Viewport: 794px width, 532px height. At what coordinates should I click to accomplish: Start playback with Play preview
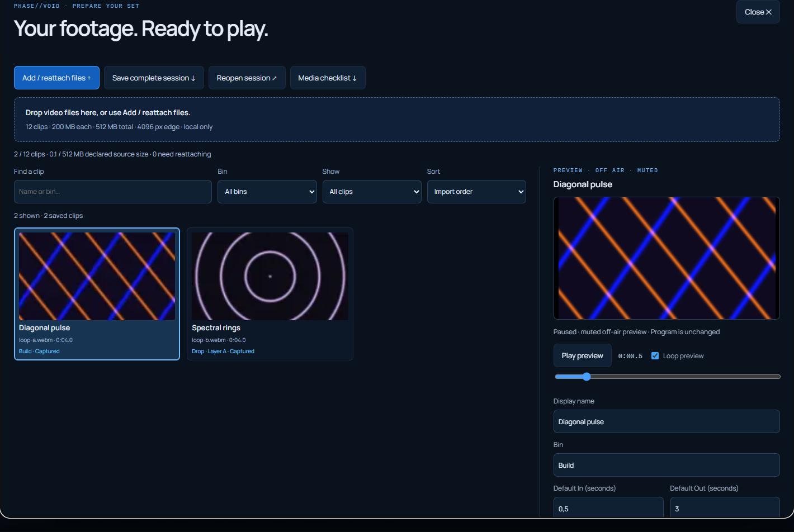point(582,355)
